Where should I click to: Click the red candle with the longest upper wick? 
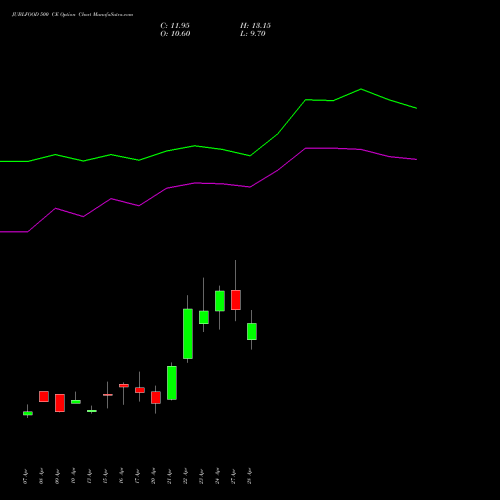pyautogui.click(x=236, y=300)
